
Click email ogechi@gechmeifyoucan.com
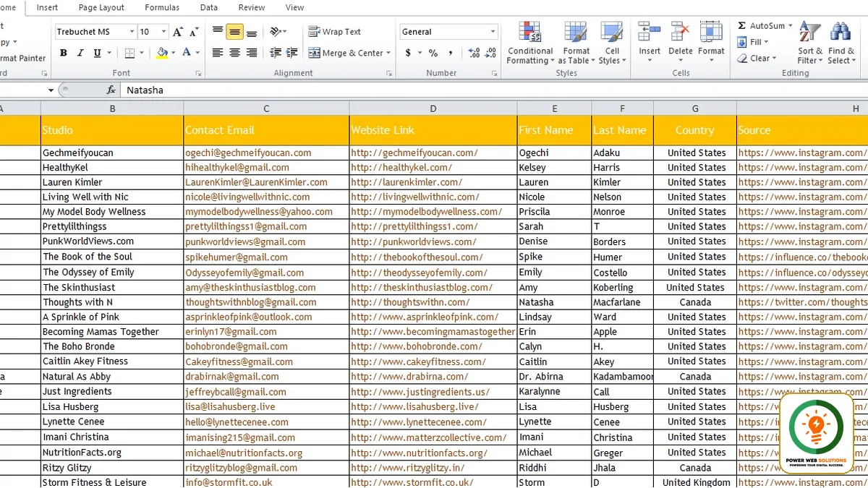(248, 153)
